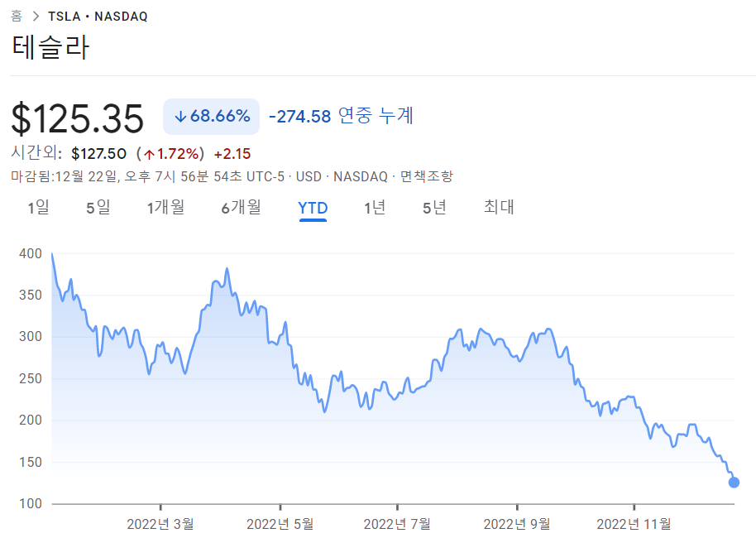Click the -274.58 연중 누계 text
The height and width of the screenshot is (543, 756).
[341, 116]
